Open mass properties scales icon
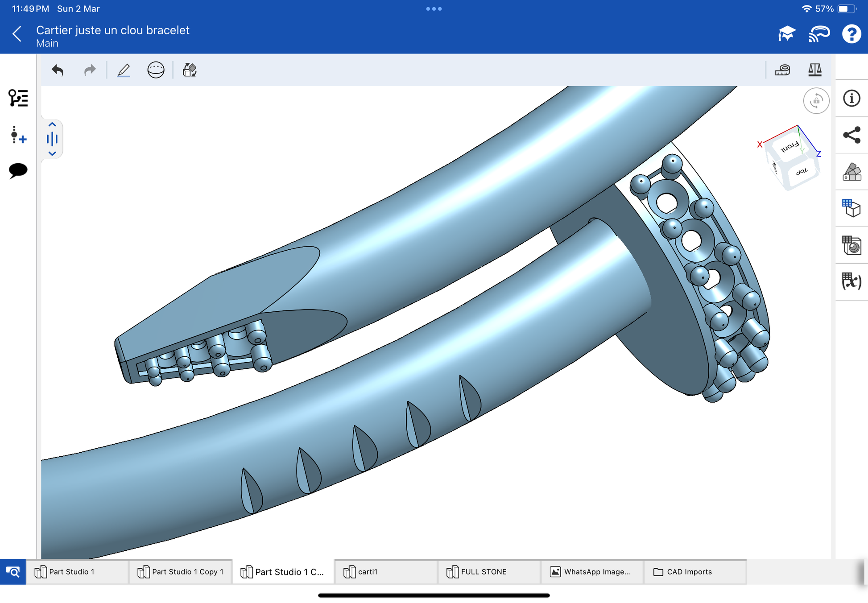Image resolution: width=868 pixels, height=603 pixels. tap(814, 70)
